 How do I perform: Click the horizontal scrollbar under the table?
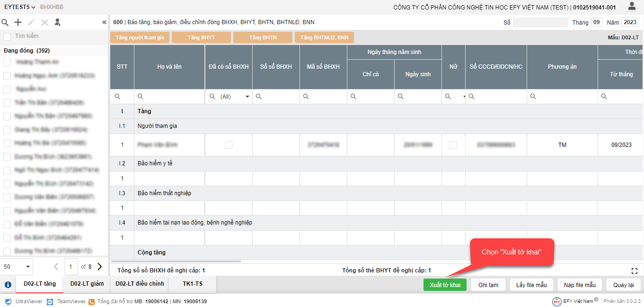coord(176,262)
